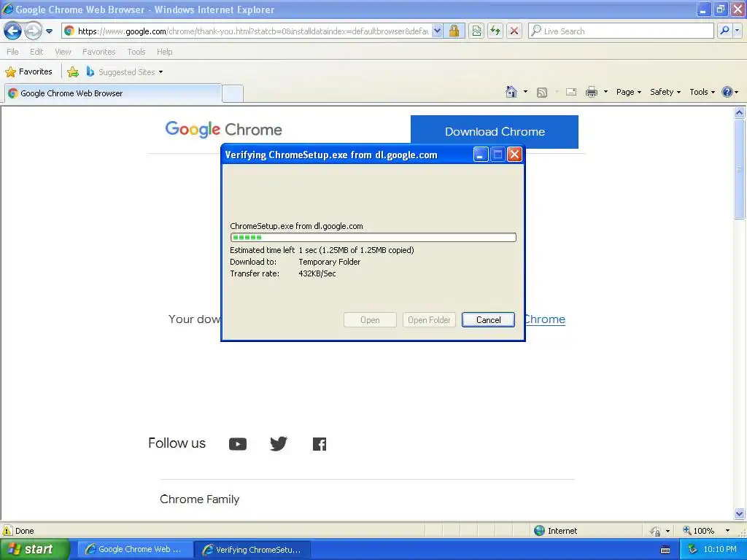The width and height of the screenshot is (747, 560).
Task: Click the status bar warning icon
Action: pos(7,531)
